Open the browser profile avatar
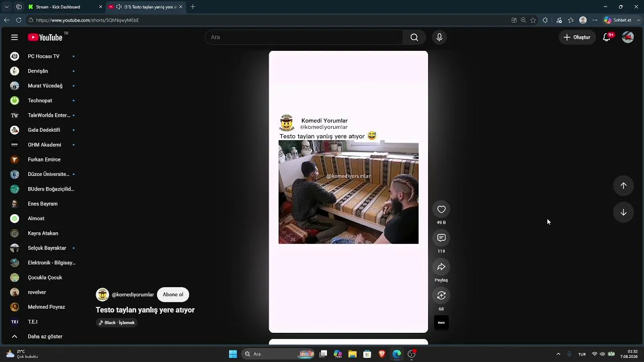Screen dimensions: 644x362 [583, 20]
